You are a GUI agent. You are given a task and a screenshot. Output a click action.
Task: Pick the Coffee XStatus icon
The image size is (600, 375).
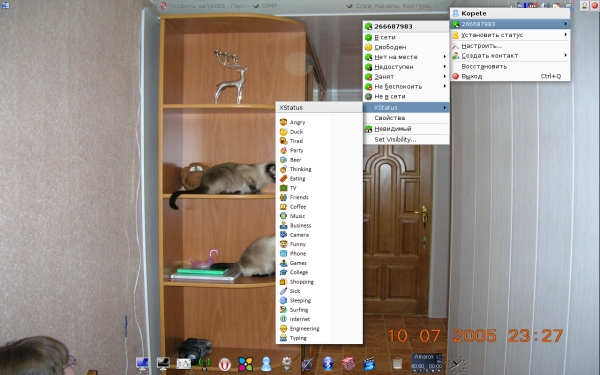tap(283, 207)
